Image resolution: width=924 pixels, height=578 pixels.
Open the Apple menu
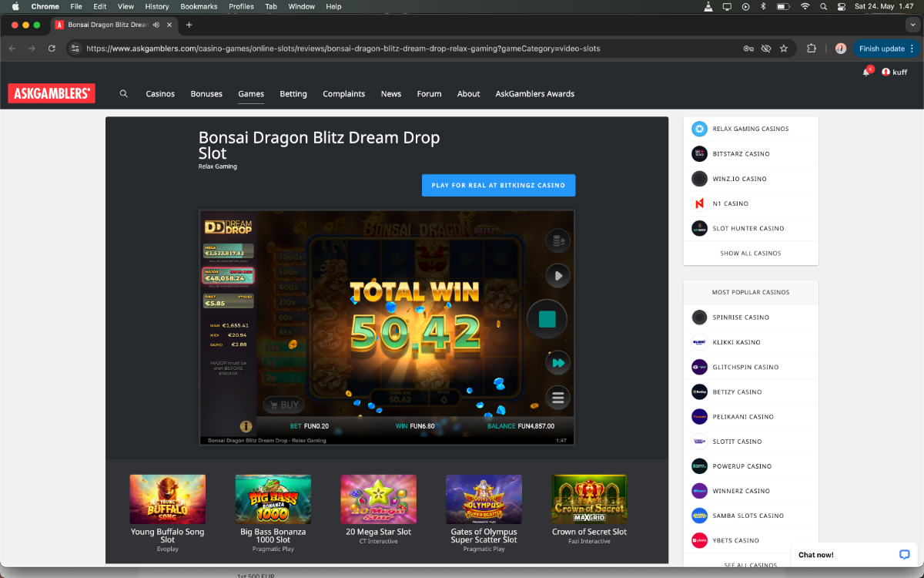tap(15, 6)
